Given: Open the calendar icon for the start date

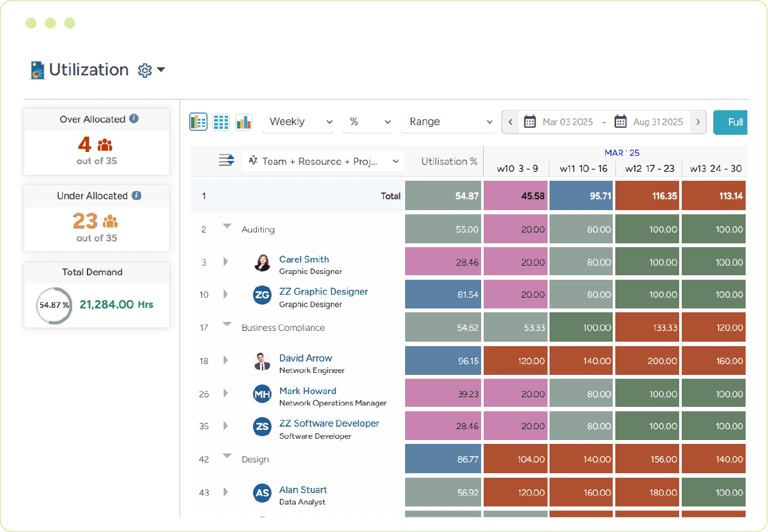Looking at the screenshot, I should point(530,121).
